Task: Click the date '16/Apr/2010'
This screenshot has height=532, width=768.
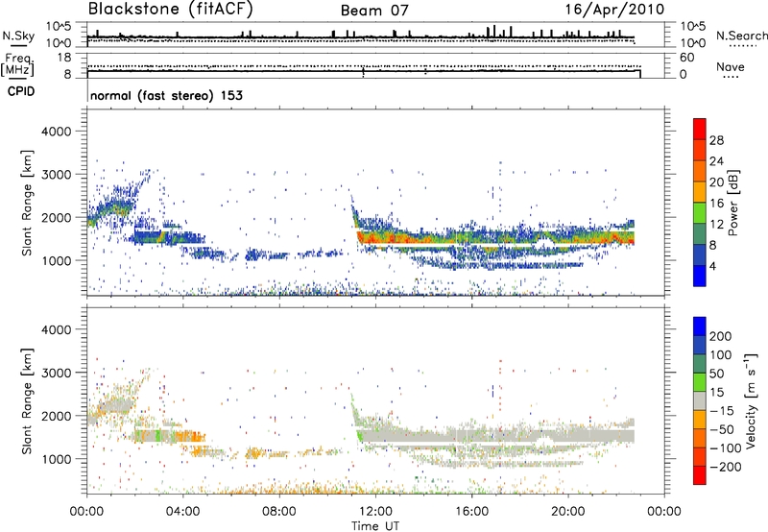Action: point(614,10)
